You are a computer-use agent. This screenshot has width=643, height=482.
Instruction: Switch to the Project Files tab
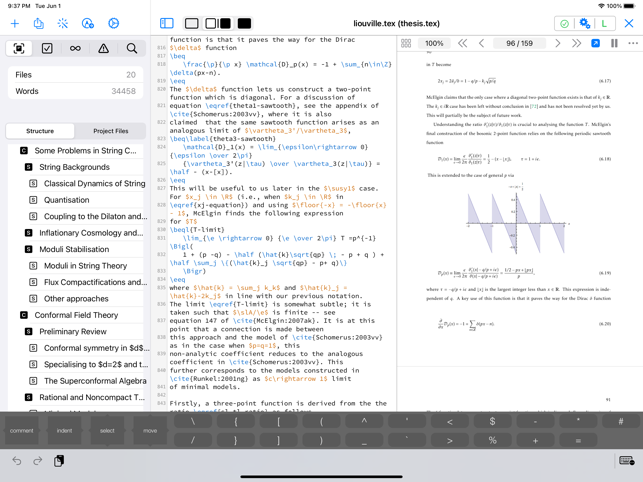(x=110, y=131)
